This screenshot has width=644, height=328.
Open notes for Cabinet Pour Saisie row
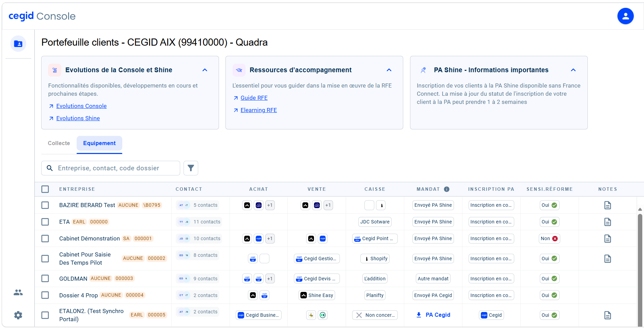[608, 259]
